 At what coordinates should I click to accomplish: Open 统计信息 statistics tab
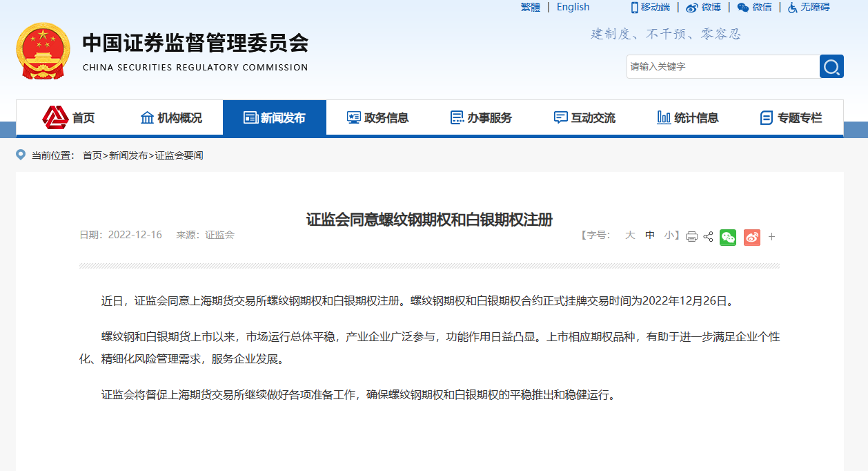pos(688,118)
